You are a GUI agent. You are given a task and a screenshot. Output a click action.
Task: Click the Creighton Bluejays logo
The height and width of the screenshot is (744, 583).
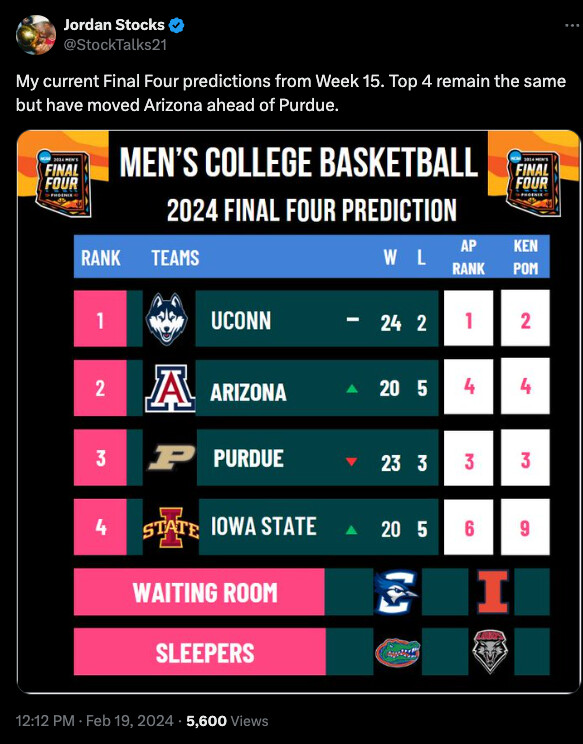coord(396,592)
